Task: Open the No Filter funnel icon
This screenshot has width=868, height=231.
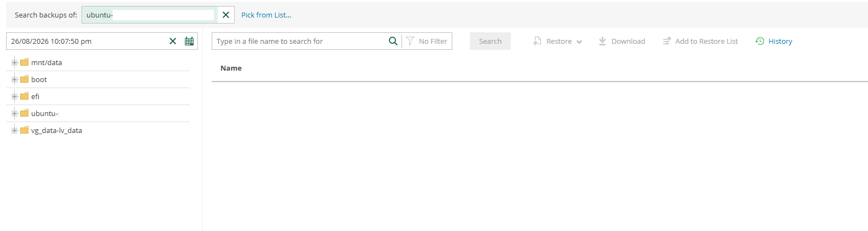Action: tap(410, 41)
